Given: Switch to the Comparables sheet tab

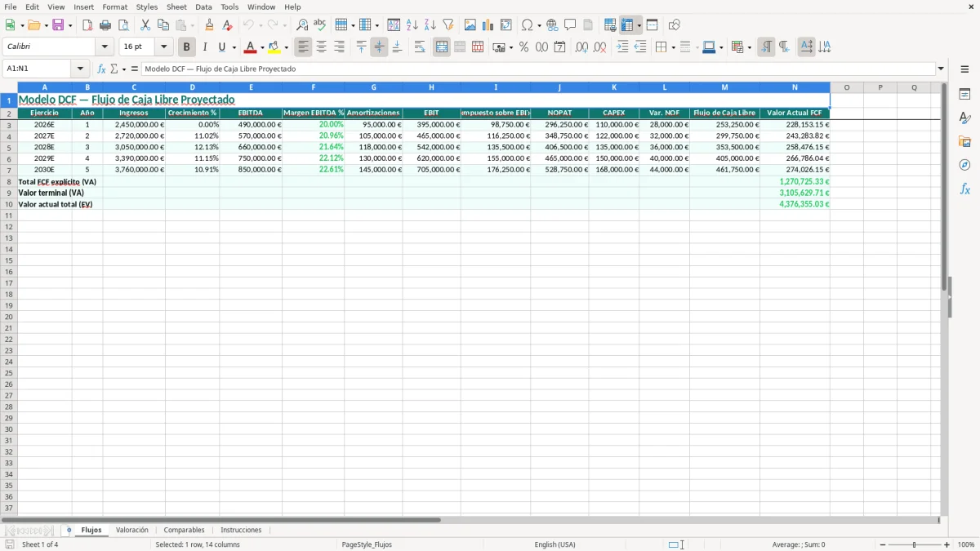Looking at the screenshot, I should coord(184,530).
